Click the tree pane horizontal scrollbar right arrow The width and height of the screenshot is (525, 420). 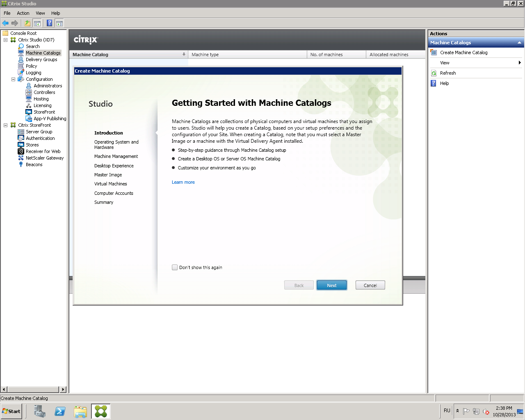click(x=63, y=389)
